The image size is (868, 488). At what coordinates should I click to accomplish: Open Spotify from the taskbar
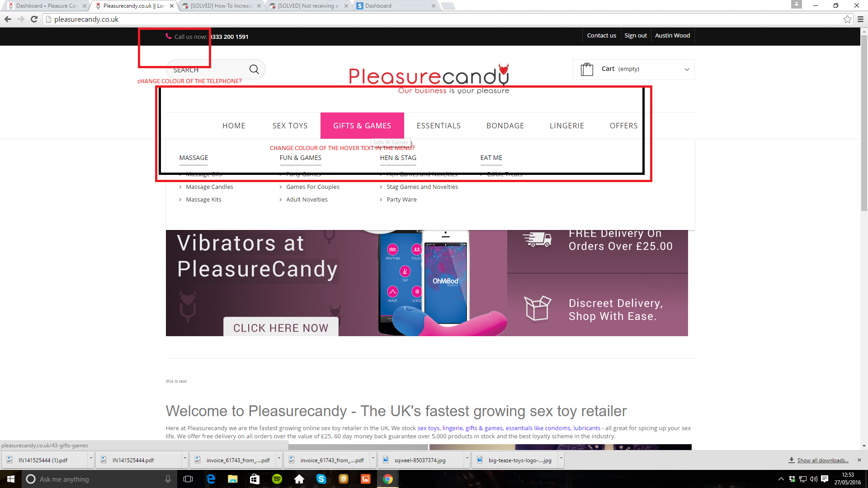click(277, 479)
